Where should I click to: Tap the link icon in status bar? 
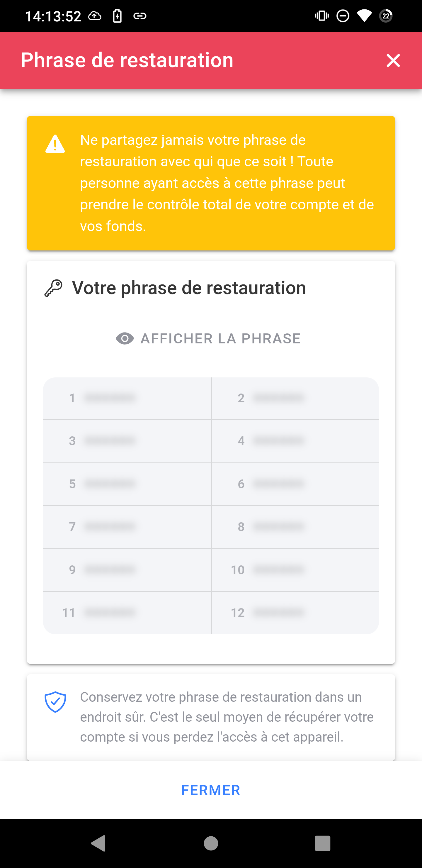click(140, 16)
